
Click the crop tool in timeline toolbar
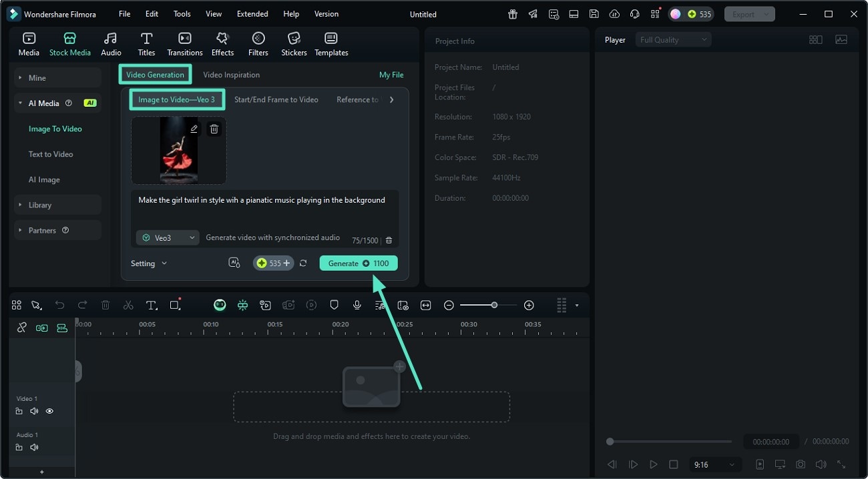point(175,305)
